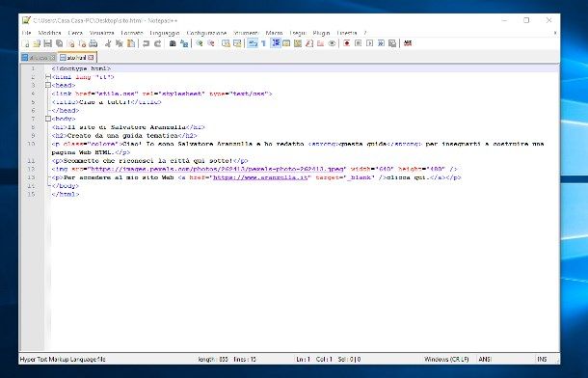This screenshot has height=378, width=588.
Task: Collapse the body block fold marker
Action: click(x=48, y=119)
